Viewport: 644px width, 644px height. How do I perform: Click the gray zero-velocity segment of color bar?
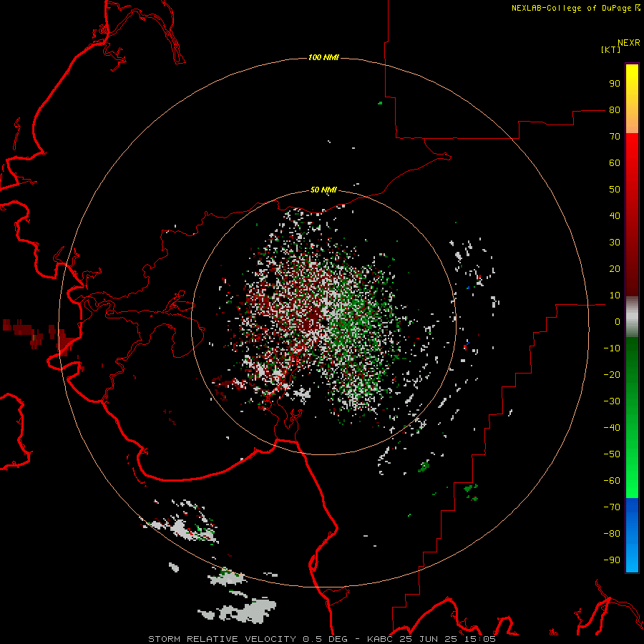[x=632, y=317]
